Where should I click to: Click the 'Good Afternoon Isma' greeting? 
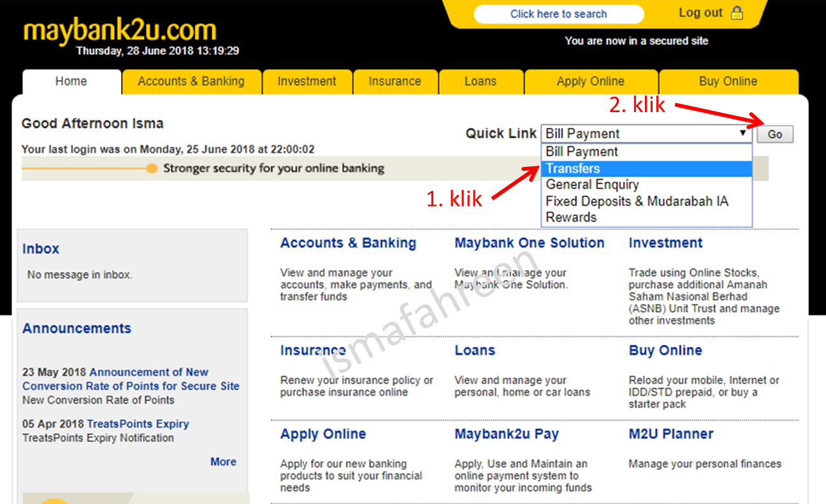(x=92, y=124)
